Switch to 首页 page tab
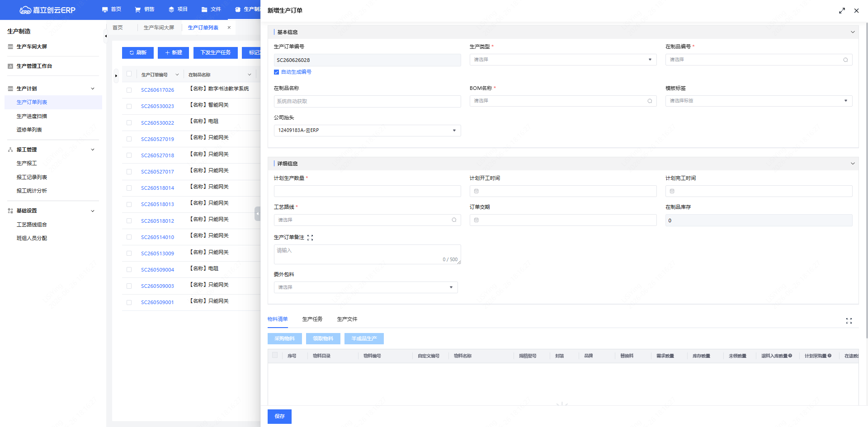The image size is (868, 427). pos(118,28)
